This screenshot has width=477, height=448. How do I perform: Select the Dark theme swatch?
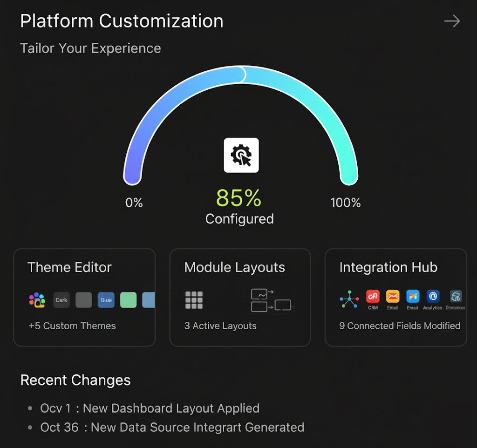pos(61,300)
